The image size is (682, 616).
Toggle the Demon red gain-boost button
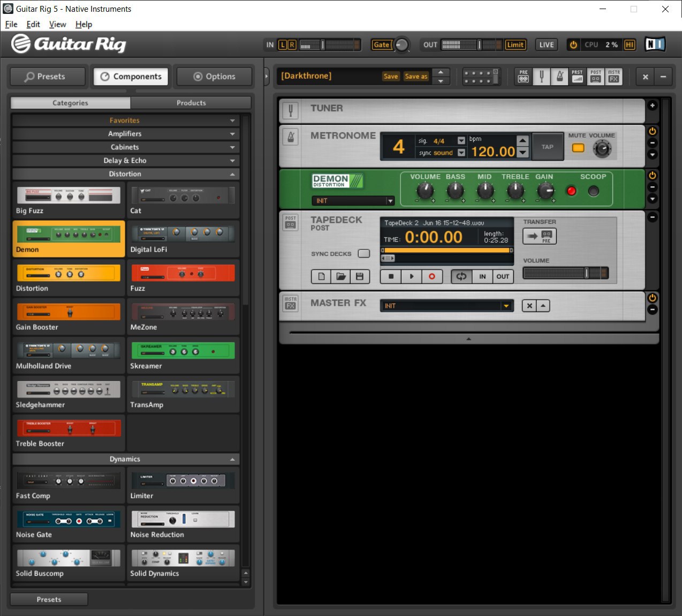point(571,191)
